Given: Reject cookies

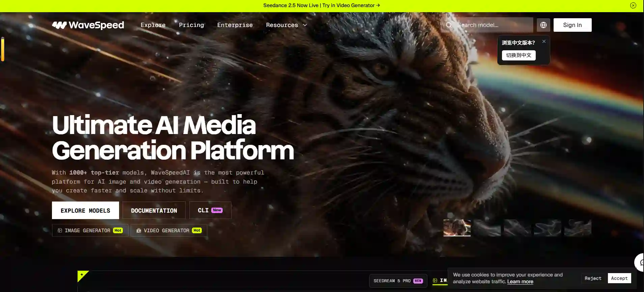Looking at the screenshot, I should pyautogui.click(x=593, y=278).
